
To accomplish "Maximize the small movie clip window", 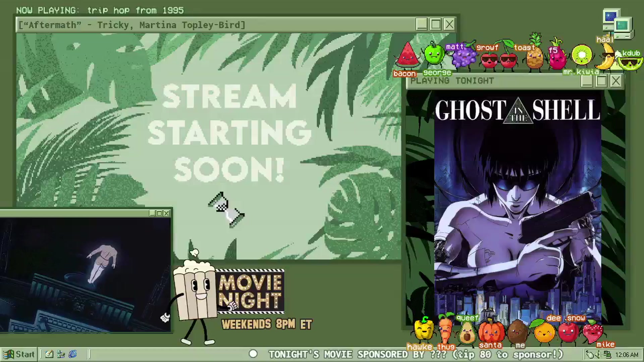I will tap(159, 213).
